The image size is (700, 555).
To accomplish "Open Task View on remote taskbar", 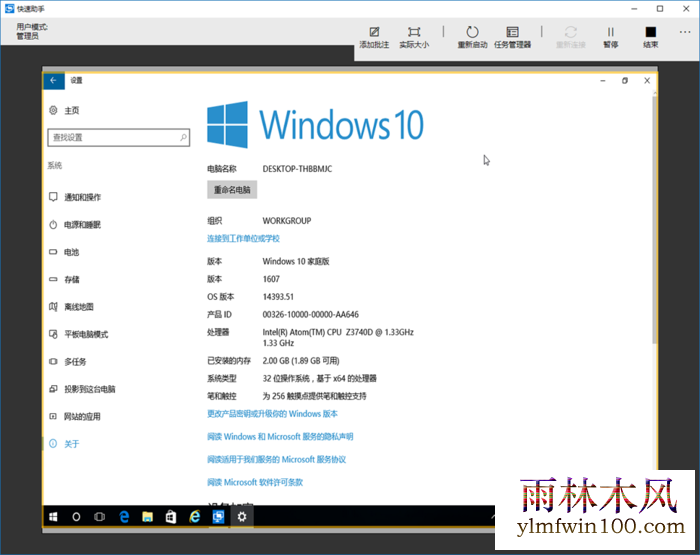I will 100,517.
